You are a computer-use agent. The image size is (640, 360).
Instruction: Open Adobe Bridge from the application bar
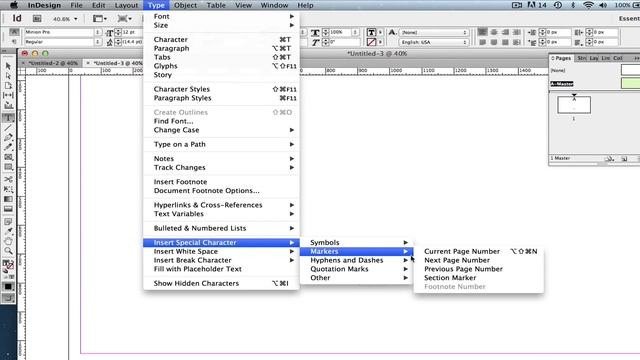pyautogui.click(x=37, y=18)
